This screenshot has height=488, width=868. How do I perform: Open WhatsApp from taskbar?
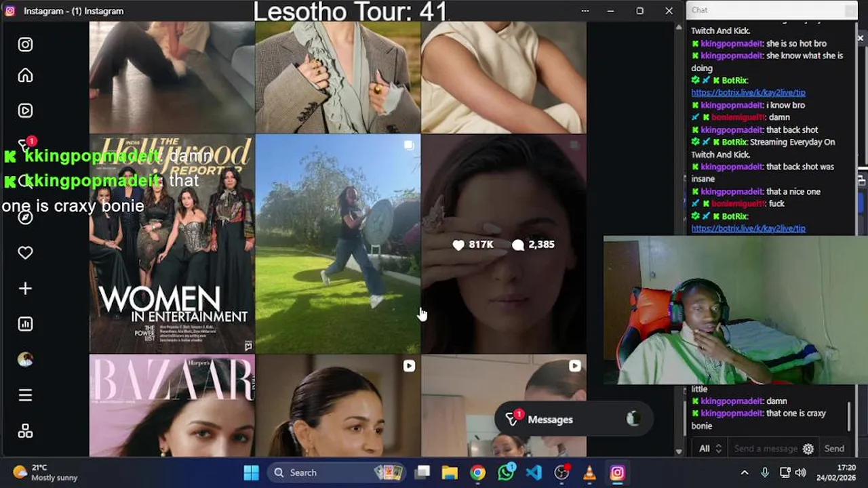(x=506, y=472)
